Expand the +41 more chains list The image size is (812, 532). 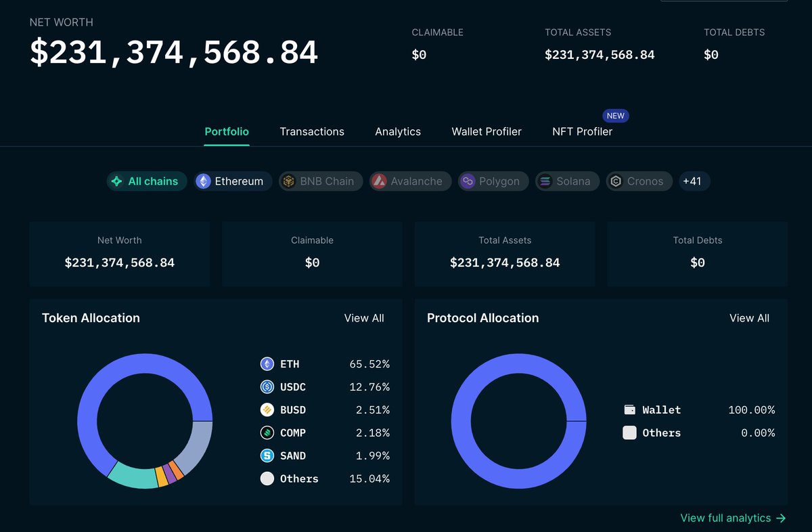(694, 181)
